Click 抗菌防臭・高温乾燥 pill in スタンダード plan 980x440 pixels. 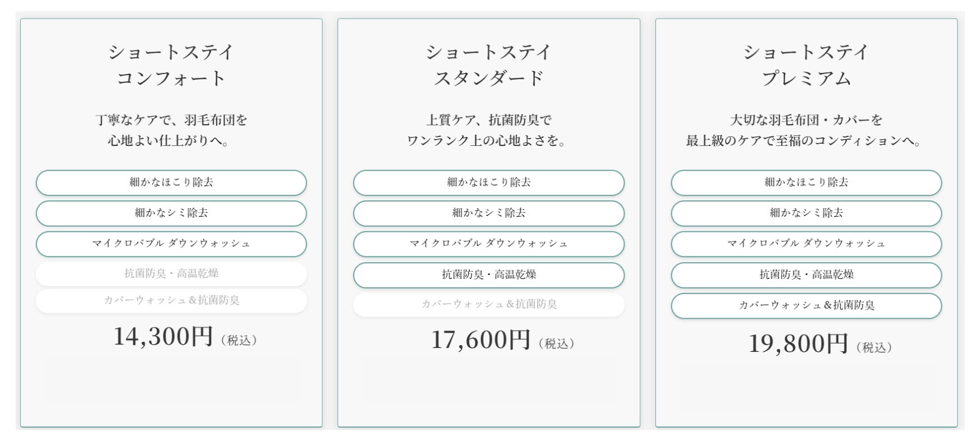[489, 275]
